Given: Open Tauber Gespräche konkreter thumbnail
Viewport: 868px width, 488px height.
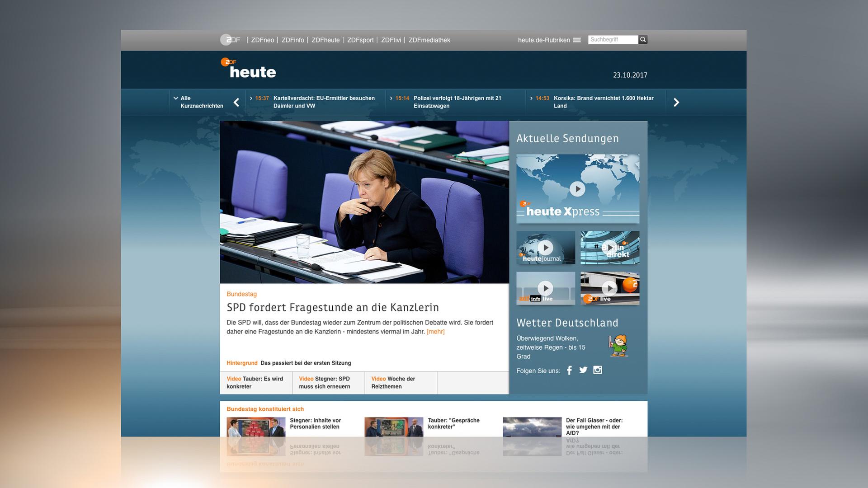Looking at the screenshot, I should 394,427.
